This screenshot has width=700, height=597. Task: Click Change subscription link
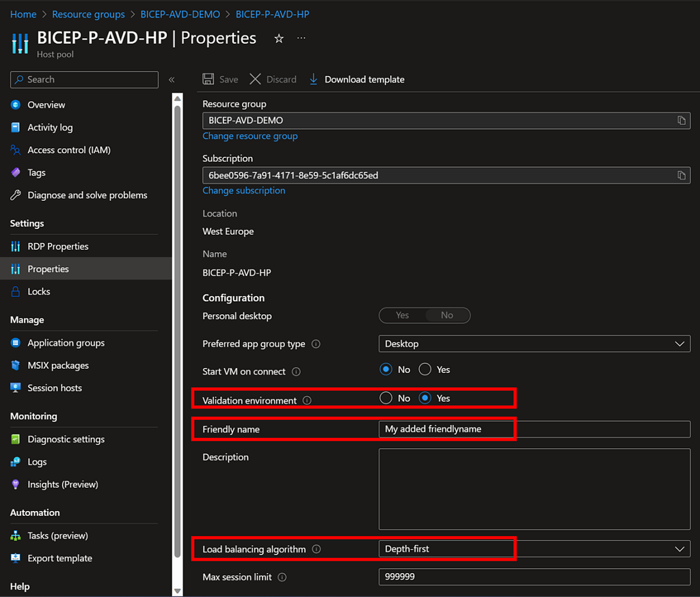tap(244, 191)
